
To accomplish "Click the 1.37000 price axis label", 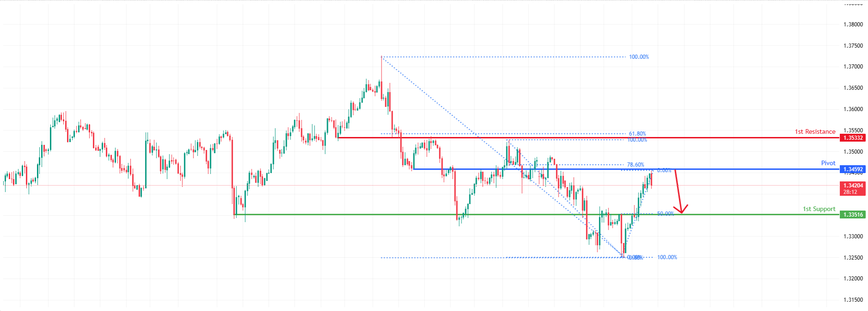I will (x=853, y=67).
